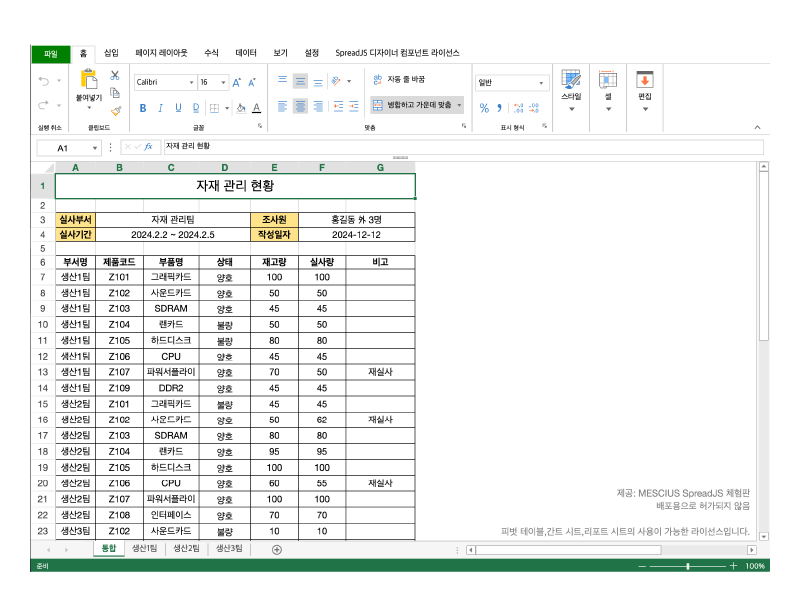Open the 일반 number format dropdown

541,83
